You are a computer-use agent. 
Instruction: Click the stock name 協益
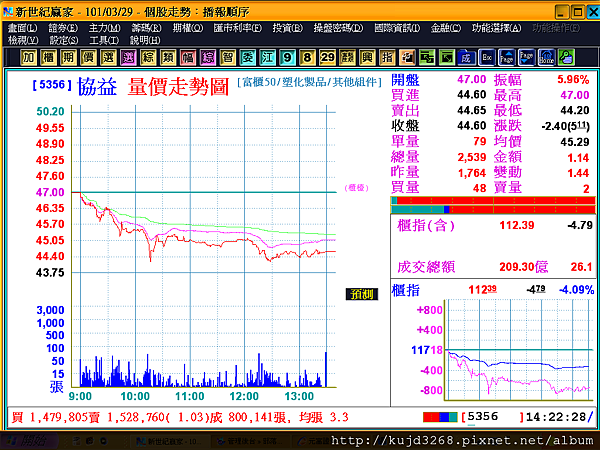[x=97, y=86]
